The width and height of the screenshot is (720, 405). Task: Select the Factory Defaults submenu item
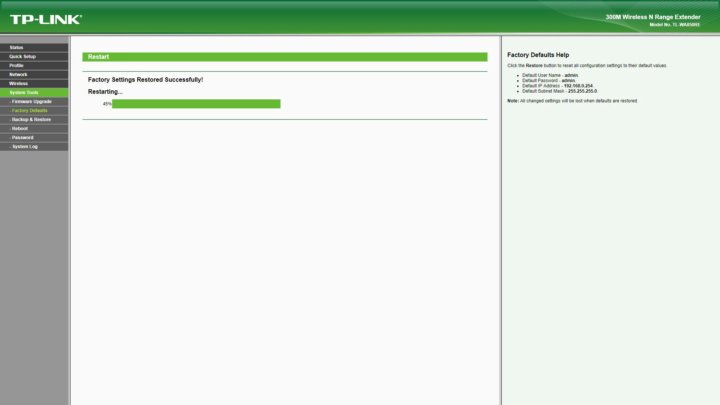tap(29, 110)
